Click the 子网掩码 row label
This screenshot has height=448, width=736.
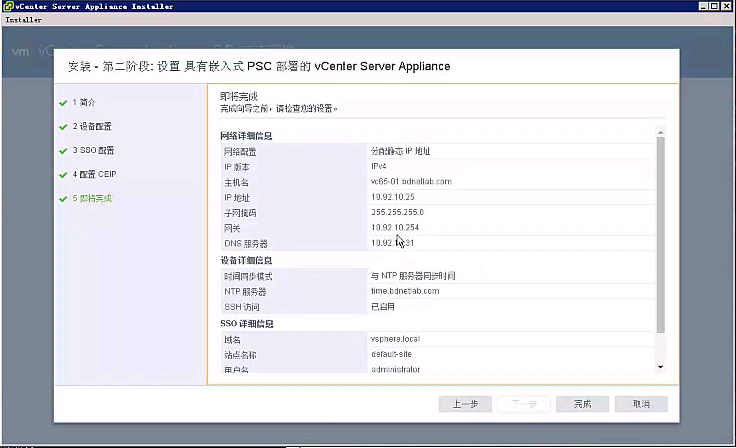(240, 213)
